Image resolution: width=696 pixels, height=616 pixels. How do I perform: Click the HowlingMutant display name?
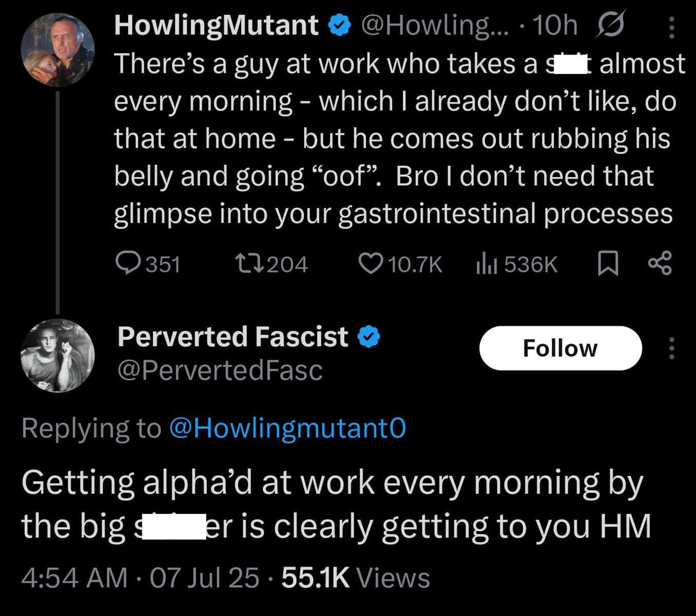coord(216,25)
